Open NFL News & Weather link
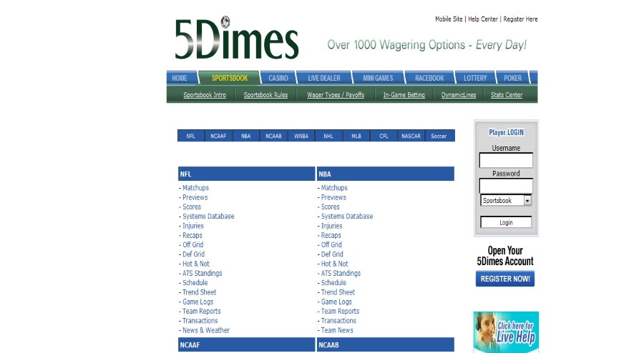This screenshot has width=644, height=353. (x=206, y=330)
